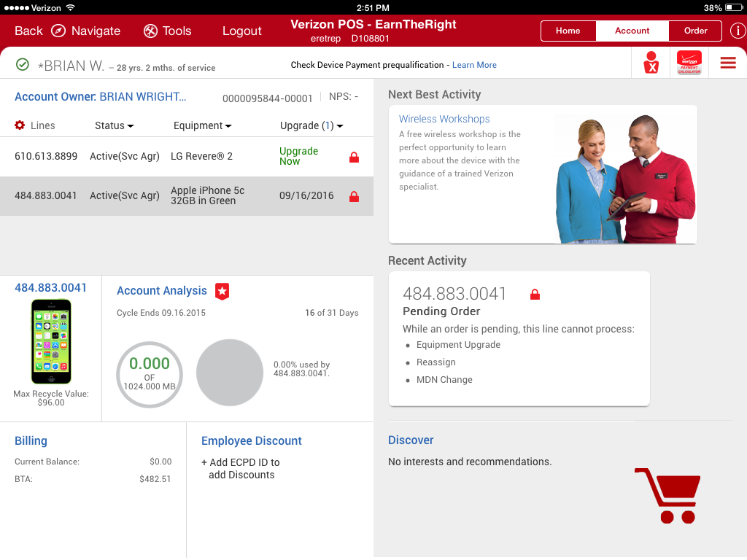Tap the Wireless Workshops photo
Screen dimensions: 747x560
click(x=625, y=179)
